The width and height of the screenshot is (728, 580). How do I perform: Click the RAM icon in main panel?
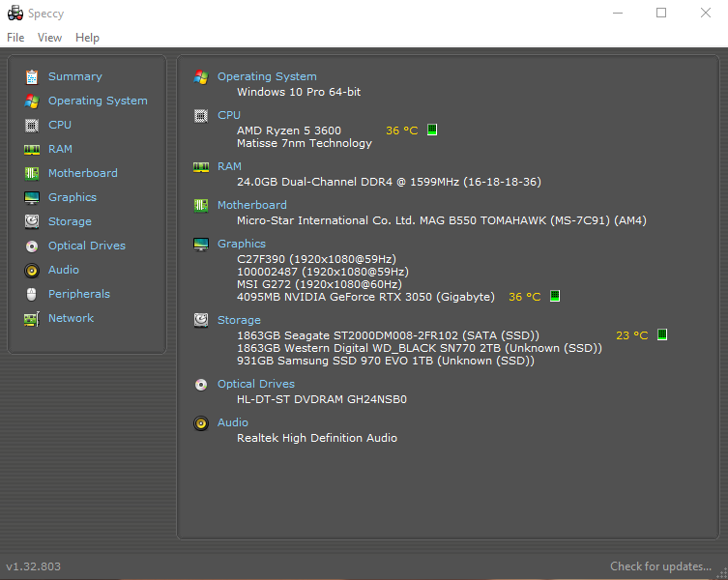pyautogui.click(x=201, y=166)
